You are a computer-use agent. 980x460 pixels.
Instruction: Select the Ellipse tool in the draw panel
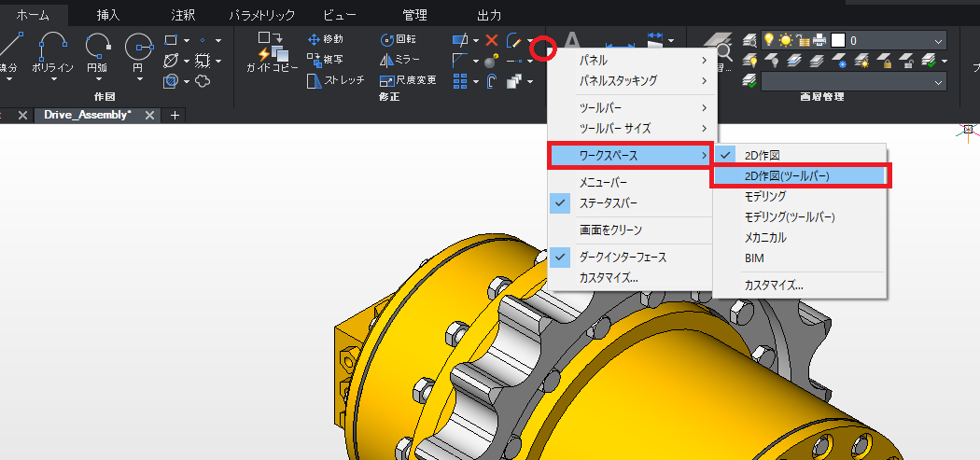(171, 61)
